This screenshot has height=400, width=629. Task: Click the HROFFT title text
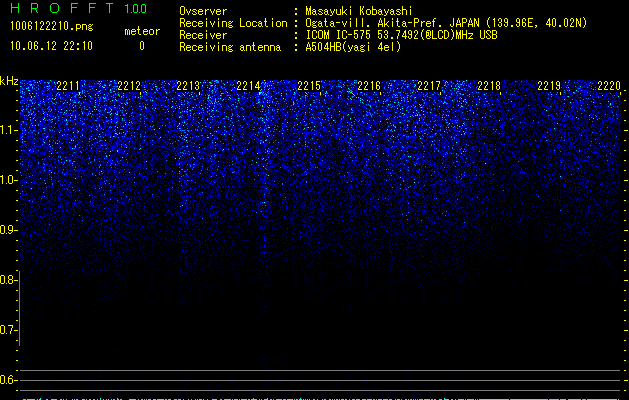click(62, 8)
